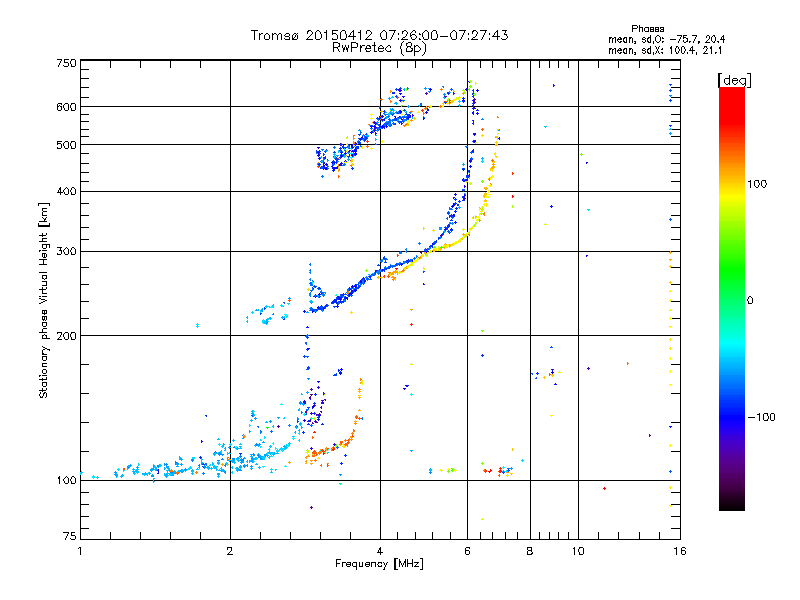The width and height of the screenshot is (800, 600).
Task: Click the colorbar label '0'
Action: (750, 301)
